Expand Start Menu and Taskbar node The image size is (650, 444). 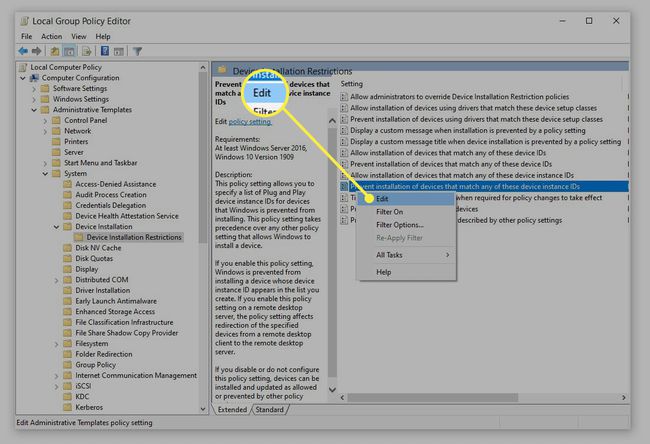coord(45,163)
